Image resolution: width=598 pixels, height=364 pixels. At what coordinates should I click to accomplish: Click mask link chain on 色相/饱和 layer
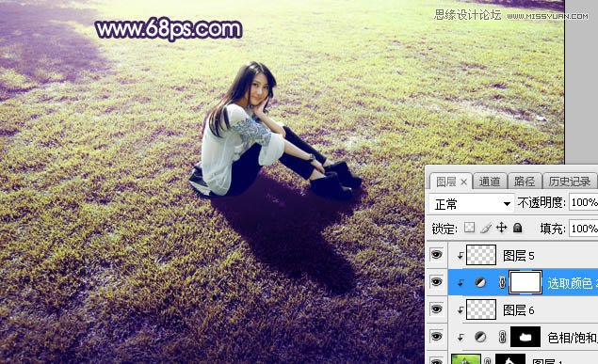[x=502, y=337]
